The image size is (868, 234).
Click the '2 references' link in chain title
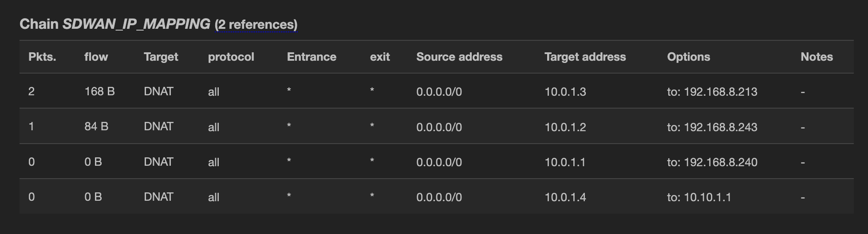[x=256, y=24]
